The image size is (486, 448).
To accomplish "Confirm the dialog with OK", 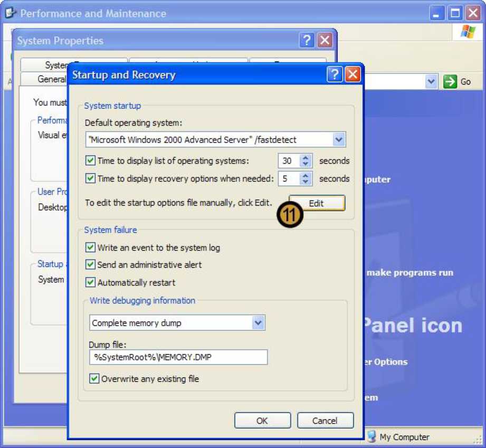I will click(262, 421).
